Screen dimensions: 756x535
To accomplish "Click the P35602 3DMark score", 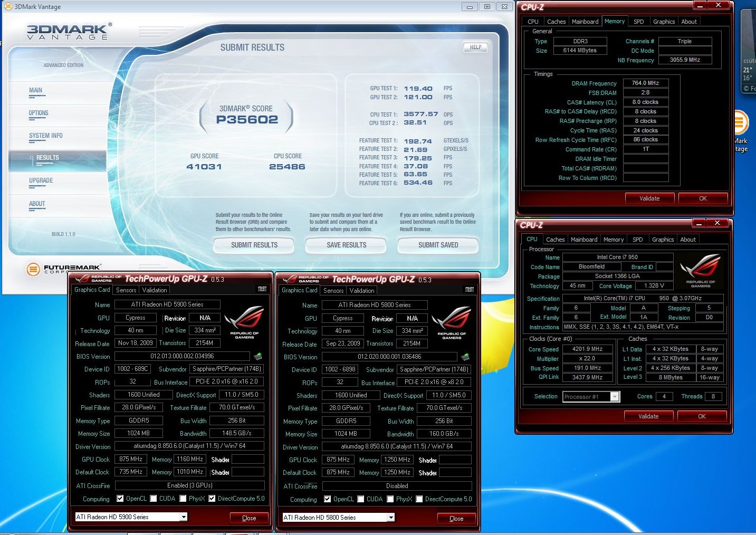I will 247,119.
